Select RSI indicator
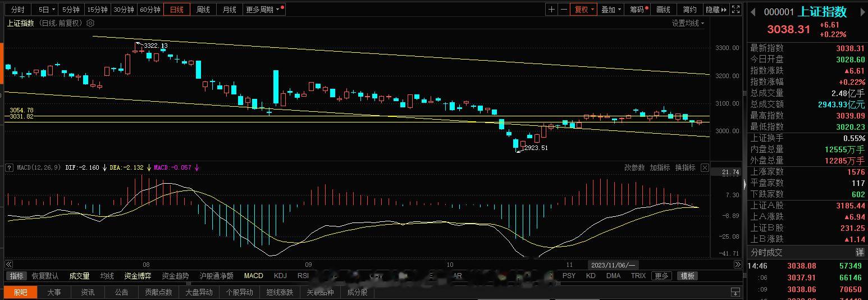 (303, 276)
